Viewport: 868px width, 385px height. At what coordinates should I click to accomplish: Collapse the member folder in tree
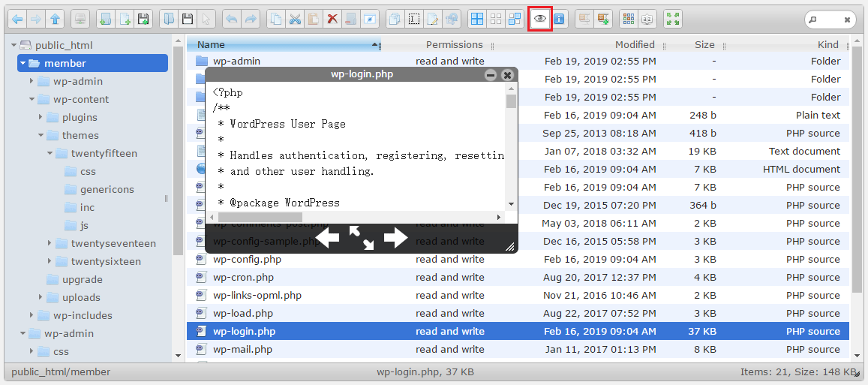[x=23, y=63]
